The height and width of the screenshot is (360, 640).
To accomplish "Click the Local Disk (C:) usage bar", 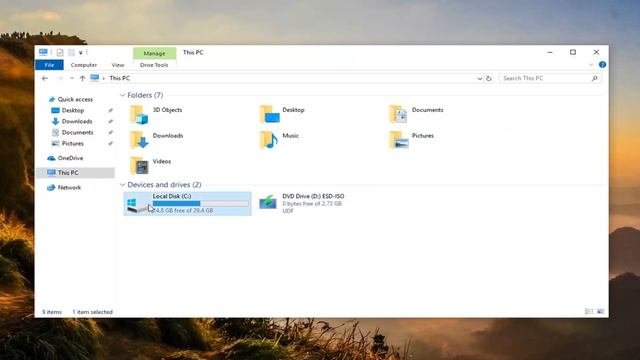I will click(200, 203).
